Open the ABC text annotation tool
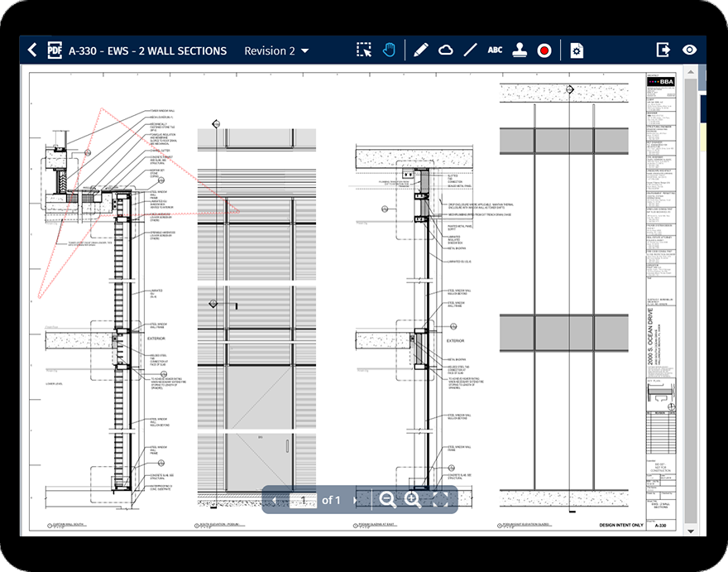Viewport: 728px width, 572px height. 495,50
